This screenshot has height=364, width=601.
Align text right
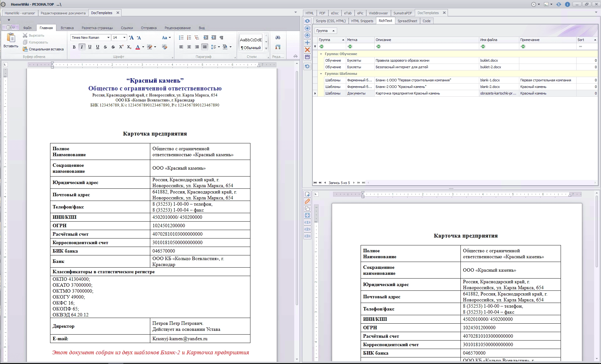pos(197,47)
